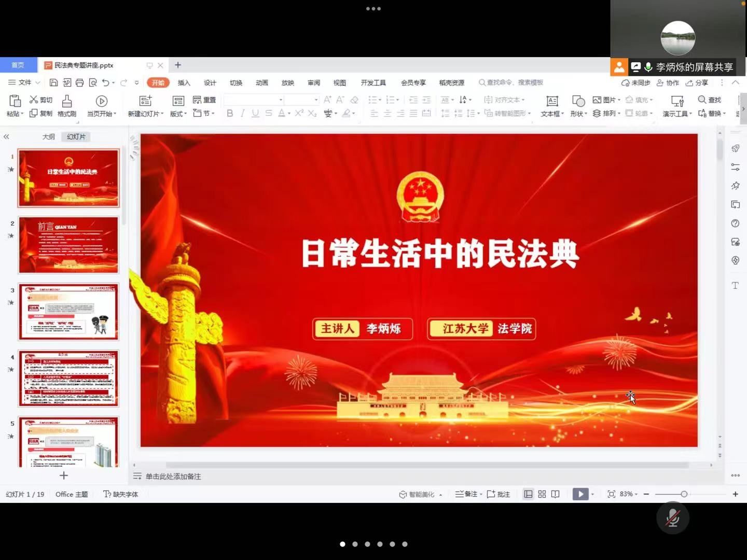Click the Cut (剪切) scissors button
Viewport: 747px width, 560px height.
coord(40,100)
